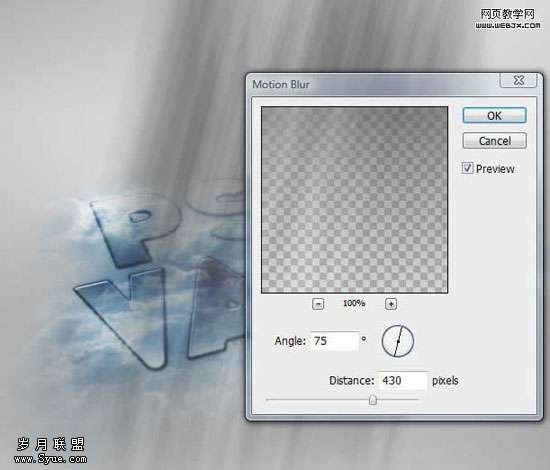Confirm the Motion Blur with OK

[x=494, y=115]
